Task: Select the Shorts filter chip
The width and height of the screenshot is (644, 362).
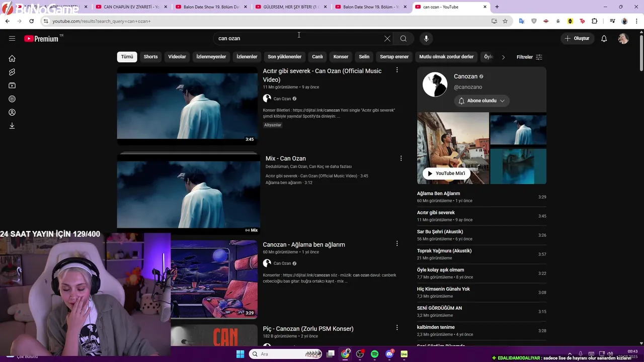Action: click(150, 57)
